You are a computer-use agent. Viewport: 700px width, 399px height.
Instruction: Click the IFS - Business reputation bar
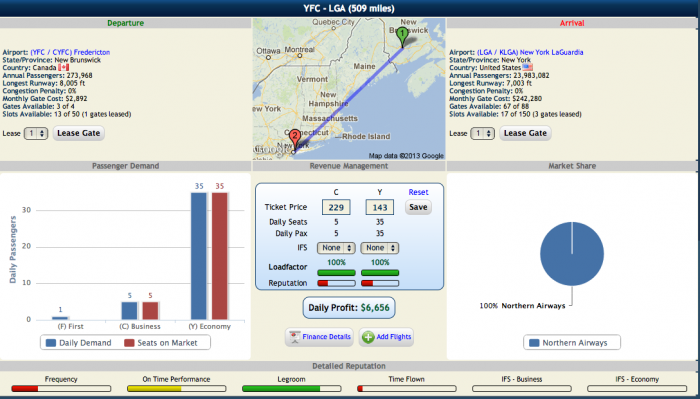[522, 389]
